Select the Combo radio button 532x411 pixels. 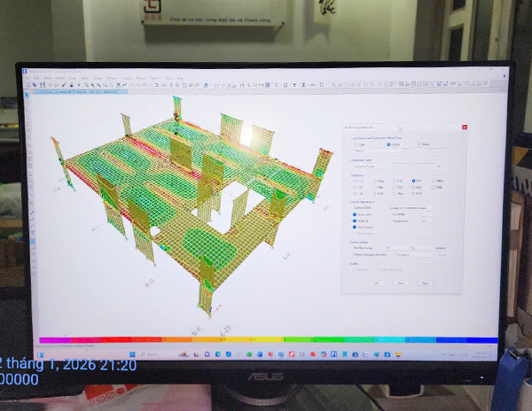coord(388,144)
